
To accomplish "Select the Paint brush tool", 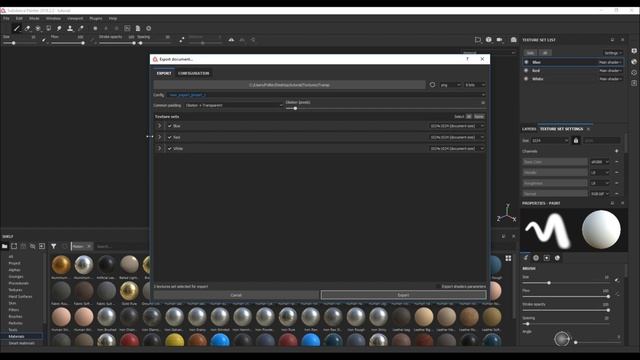I will (x=16, y=29).
